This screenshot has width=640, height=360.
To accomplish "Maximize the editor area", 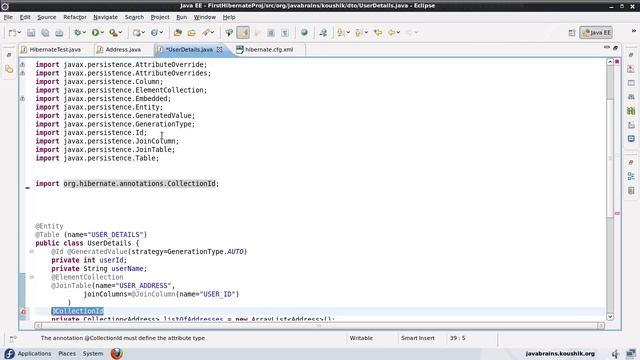I will [616, 48].
